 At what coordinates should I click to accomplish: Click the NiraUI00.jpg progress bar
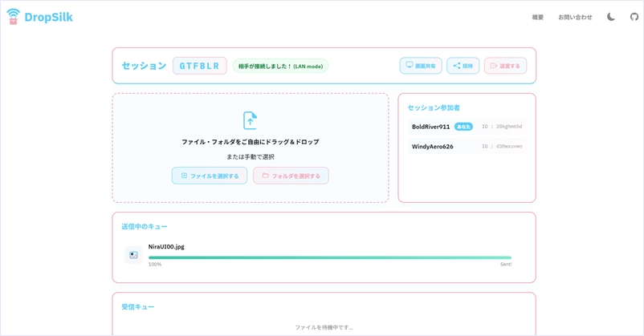(329, 257)
